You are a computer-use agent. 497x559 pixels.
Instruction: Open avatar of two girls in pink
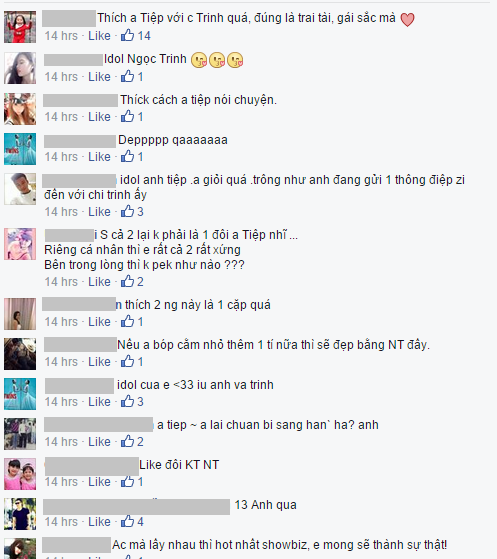coord(20,474)
